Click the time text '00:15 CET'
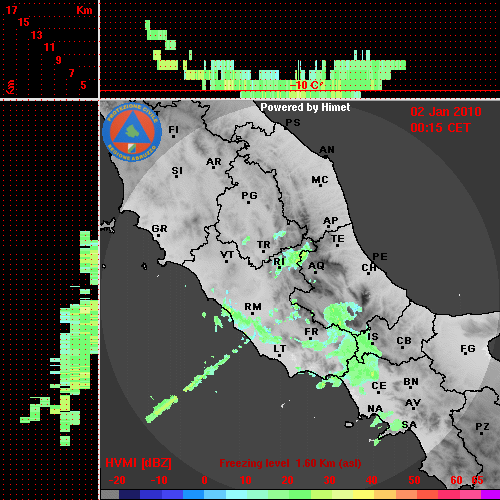This screenshot has height=500, width=500. click(x=440, y=128)
